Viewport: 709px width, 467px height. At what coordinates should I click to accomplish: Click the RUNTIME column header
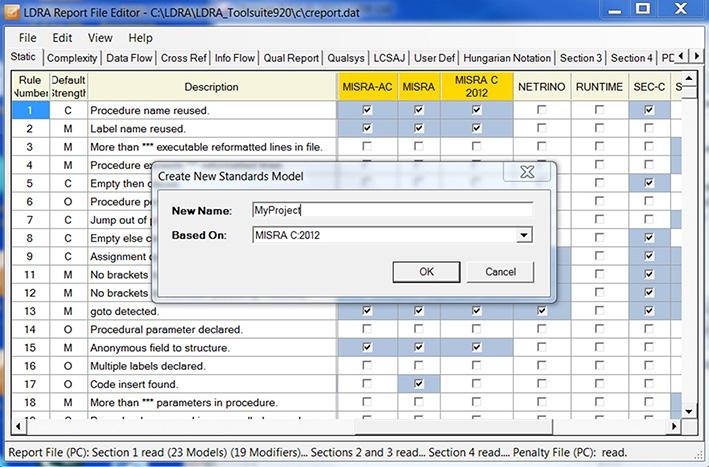pos(599,87)
